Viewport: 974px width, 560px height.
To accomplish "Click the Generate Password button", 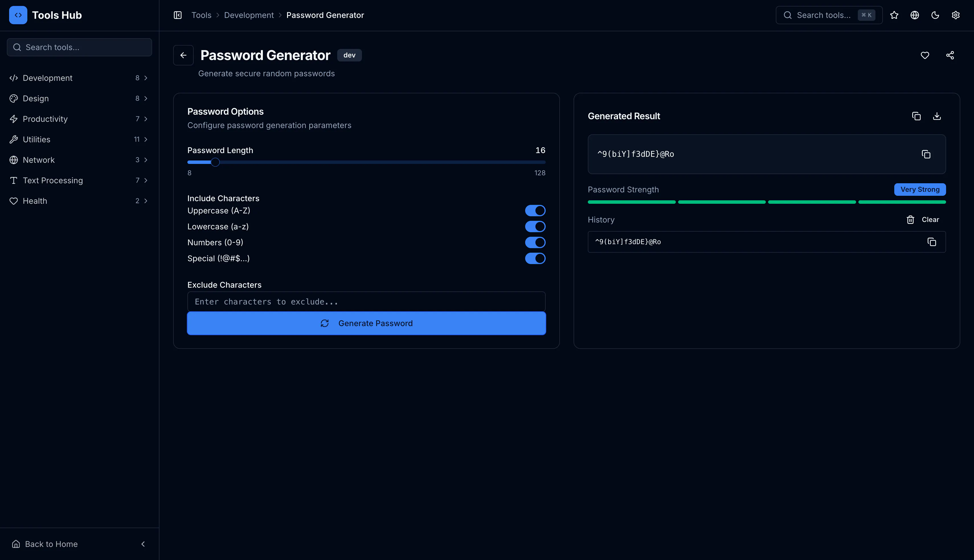I will 366,324.
